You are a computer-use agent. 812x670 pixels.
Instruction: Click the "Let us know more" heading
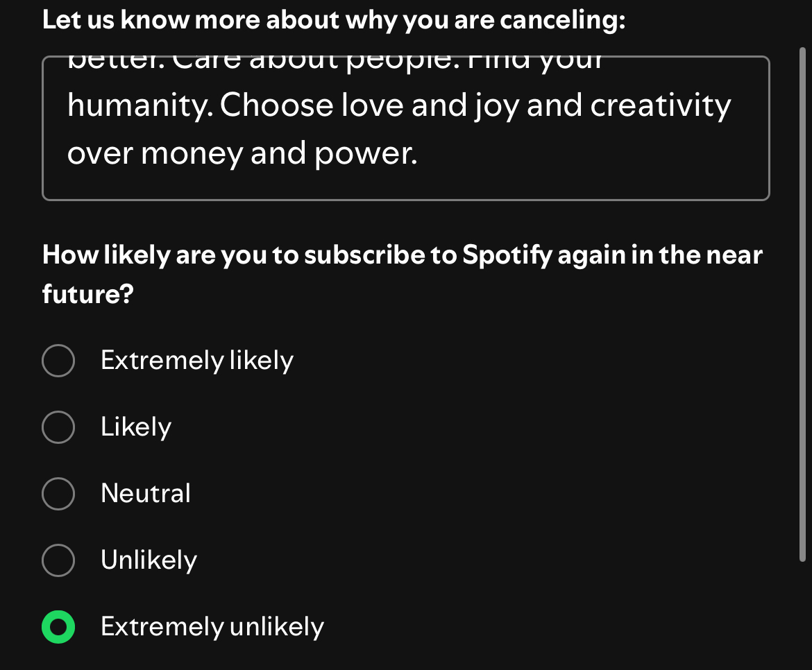coord(333,20)
